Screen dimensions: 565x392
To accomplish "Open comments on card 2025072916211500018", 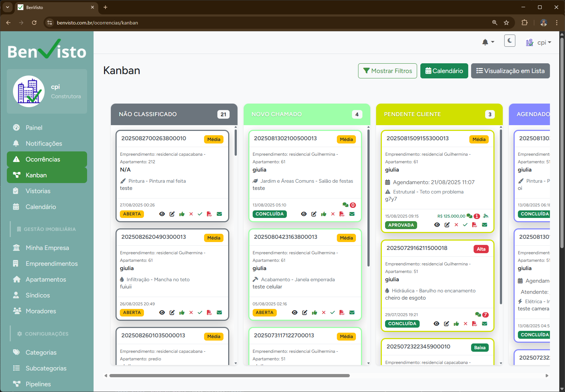I will 478,314.
